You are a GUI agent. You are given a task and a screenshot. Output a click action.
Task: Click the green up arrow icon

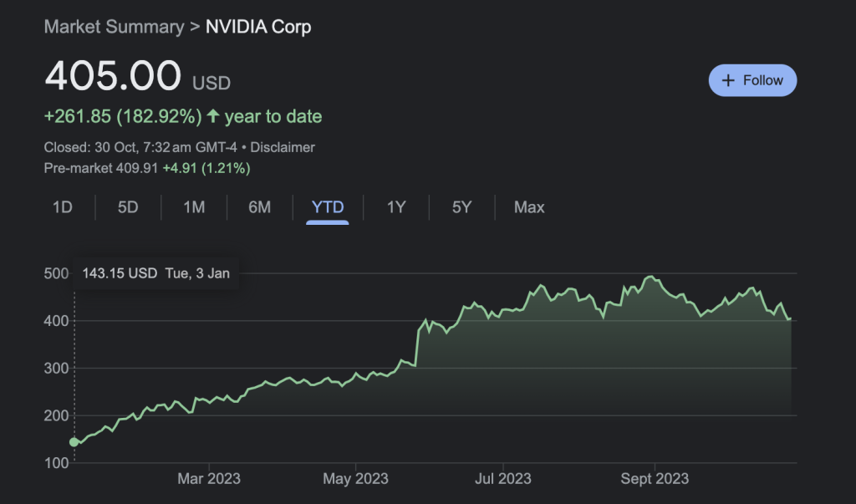point(213,116)
